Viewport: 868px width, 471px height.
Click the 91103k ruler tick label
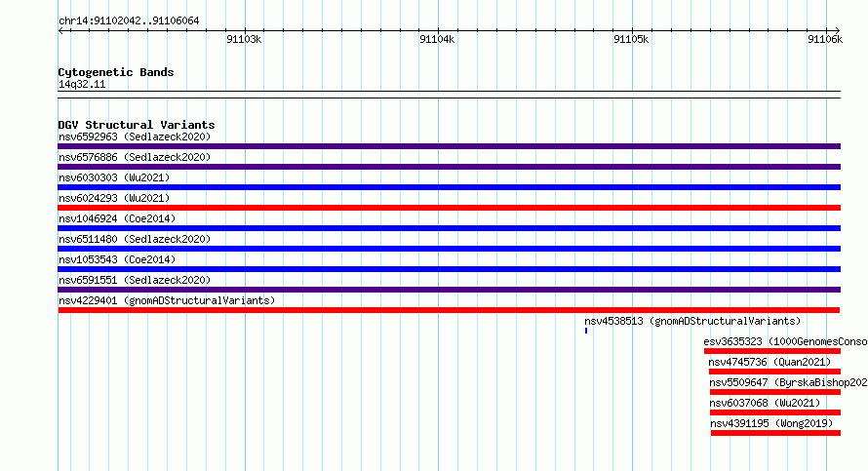pos(244,39)
